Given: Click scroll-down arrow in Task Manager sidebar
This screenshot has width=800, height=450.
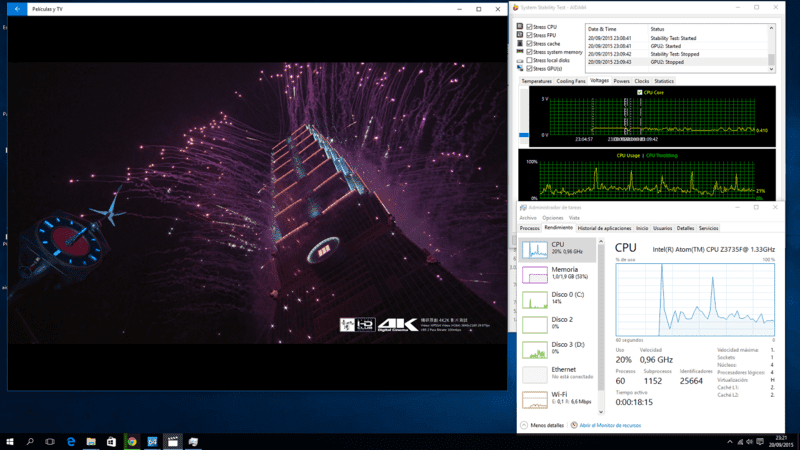Looking at the screenshot, I should coord(601,412).
